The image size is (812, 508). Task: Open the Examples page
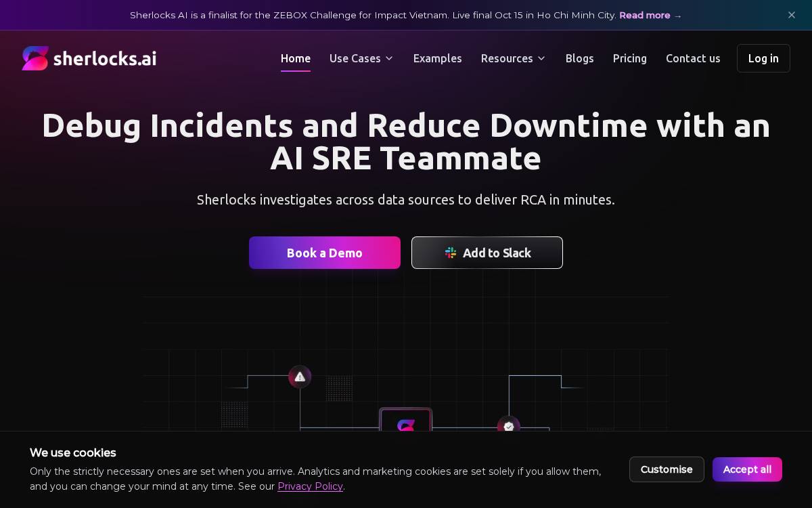pyautogui.click(x=438, y=58)
